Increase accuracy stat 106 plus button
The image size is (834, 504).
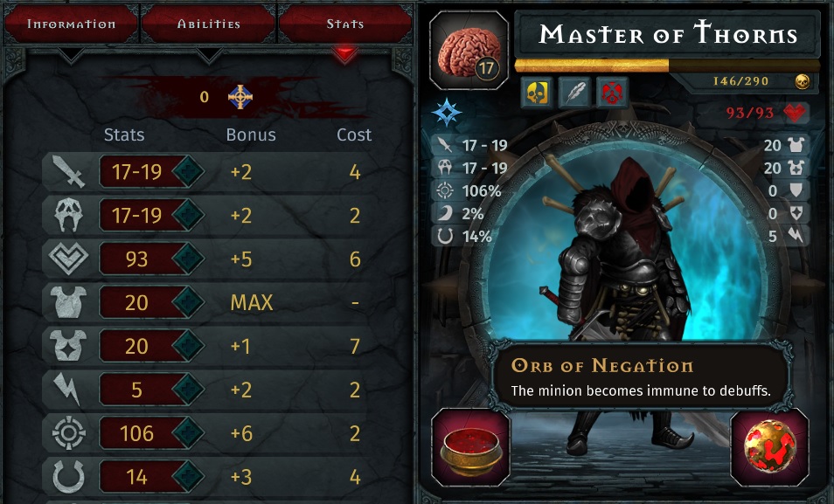188,433
